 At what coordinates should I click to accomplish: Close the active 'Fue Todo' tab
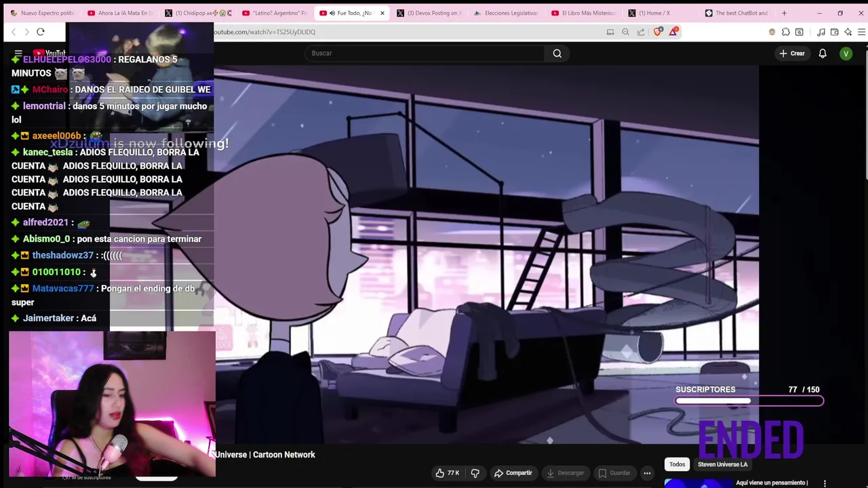pos(382,13)
